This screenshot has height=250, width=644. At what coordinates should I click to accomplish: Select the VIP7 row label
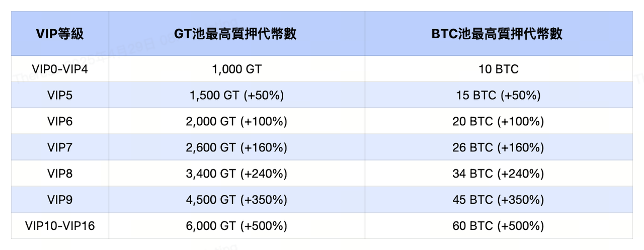tap(60, 147)
